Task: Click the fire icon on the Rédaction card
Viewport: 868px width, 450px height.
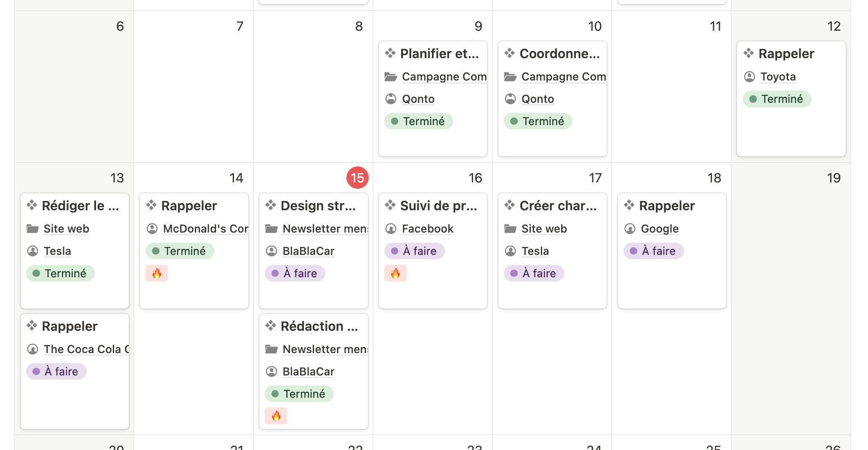Action: [276, 416]
